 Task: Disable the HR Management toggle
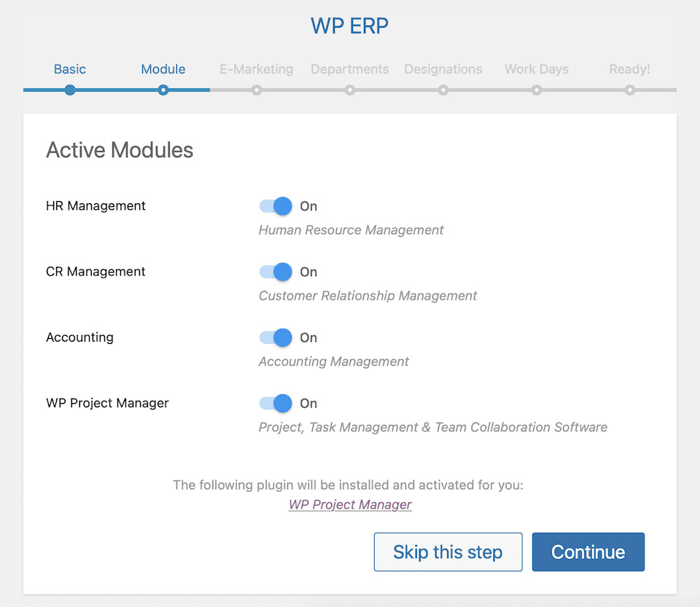(275, 206)
